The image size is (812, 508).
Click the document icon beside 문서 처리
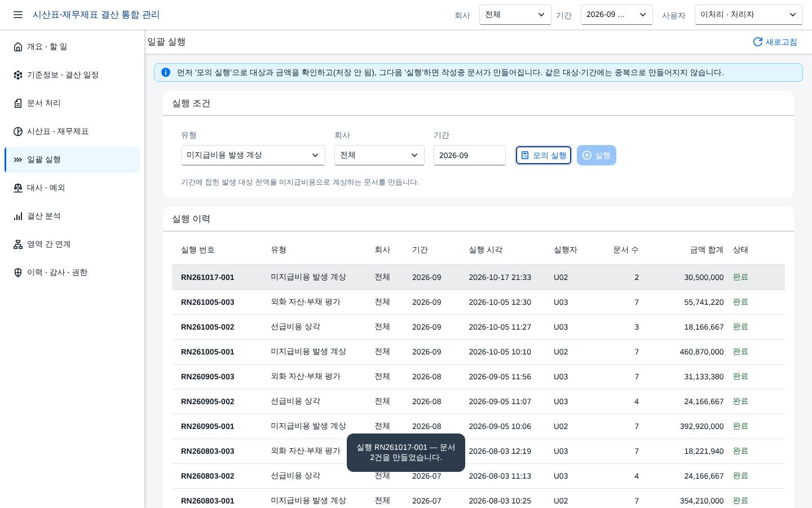tap(18, 103)
